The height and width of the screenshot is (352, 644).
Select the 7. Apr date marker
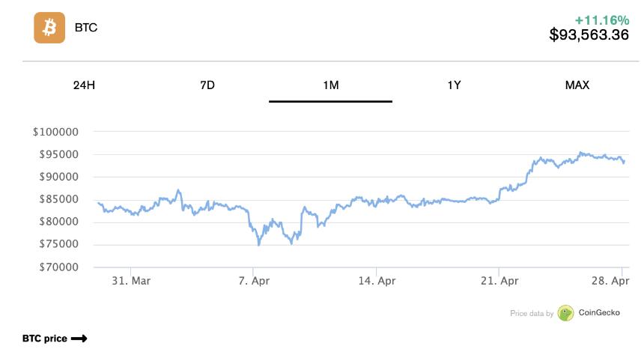[254, 281]
